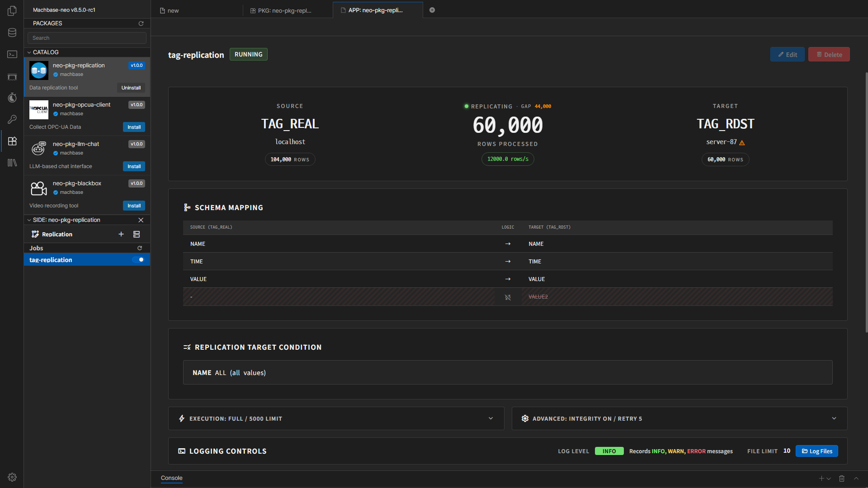The height and width of the screenshot is (488, 868).
Task: Click the INFO log level badge
Action: [609, 451]
